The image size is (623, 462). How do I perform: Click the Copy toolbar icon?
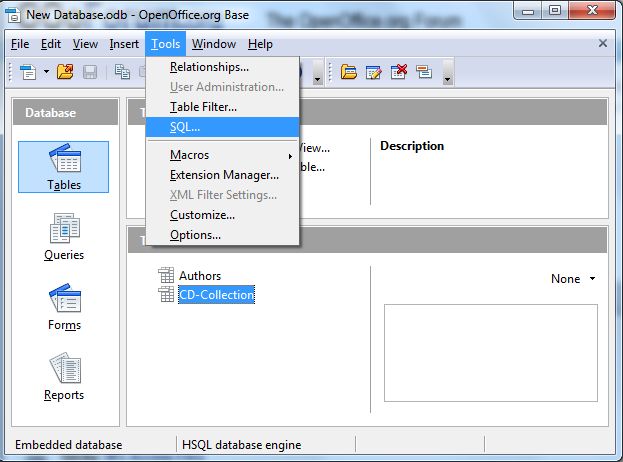point(122,72)
